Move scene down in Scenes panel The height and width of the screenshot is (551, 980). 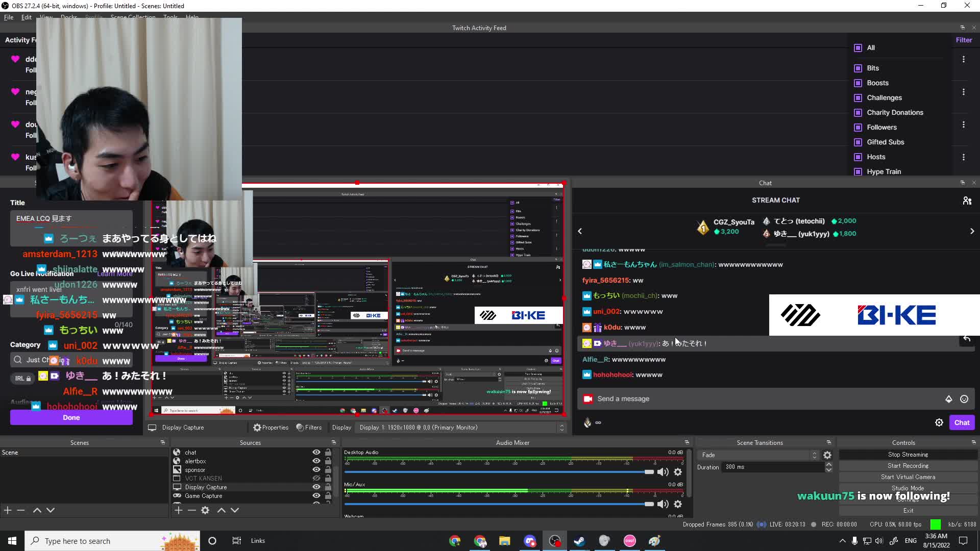(x=51, y=510)
